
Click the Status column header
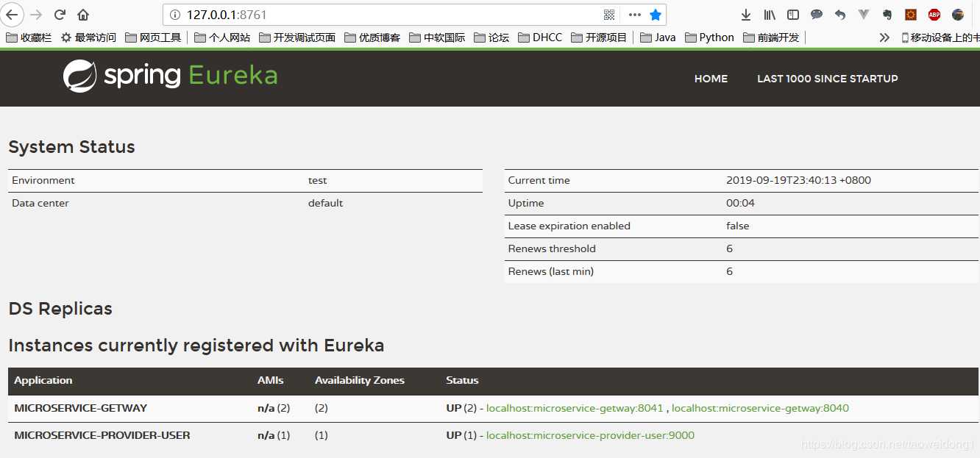[462, 380]
